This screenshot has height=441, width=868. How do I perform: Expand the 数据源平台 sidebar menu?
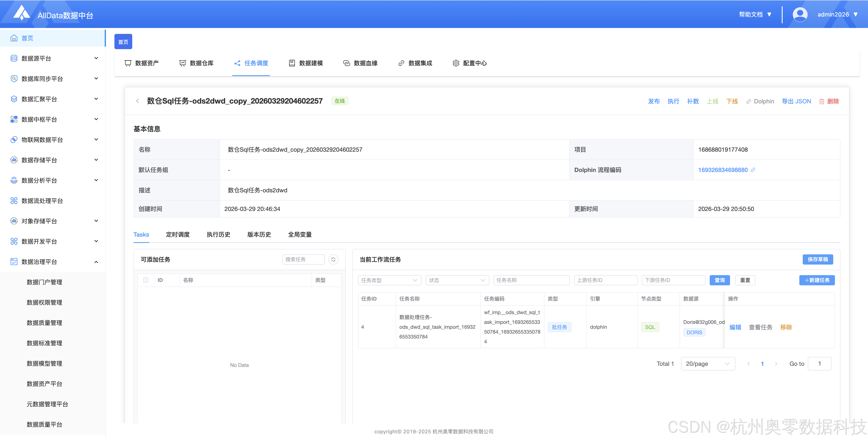96,58
